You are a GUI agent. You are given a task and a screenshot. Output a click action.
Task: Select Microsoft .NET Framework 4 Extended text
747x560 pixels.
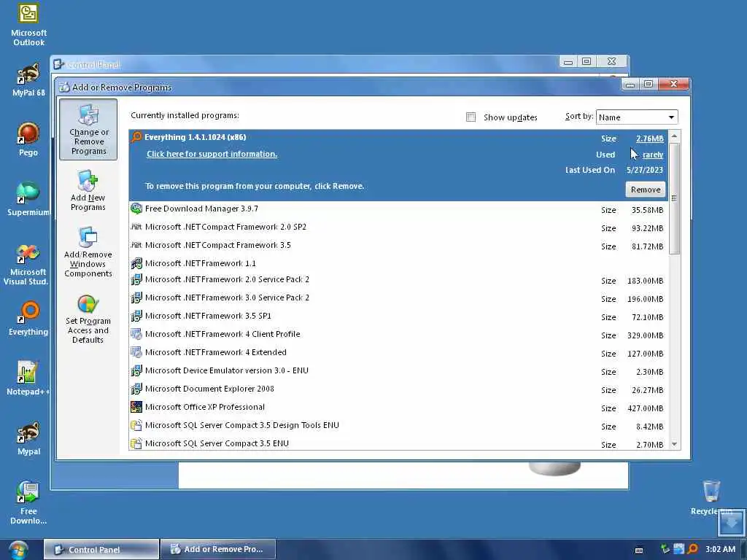(216, 352)
